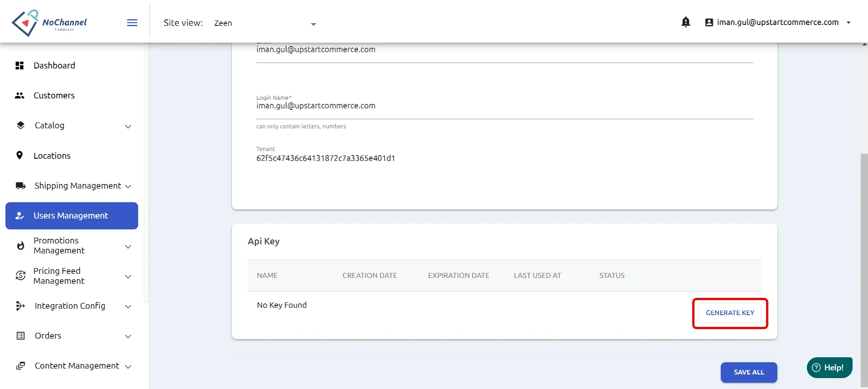Click the Catalog layers icon
Screen dimensions: 868x389
[x=20, y=126]
